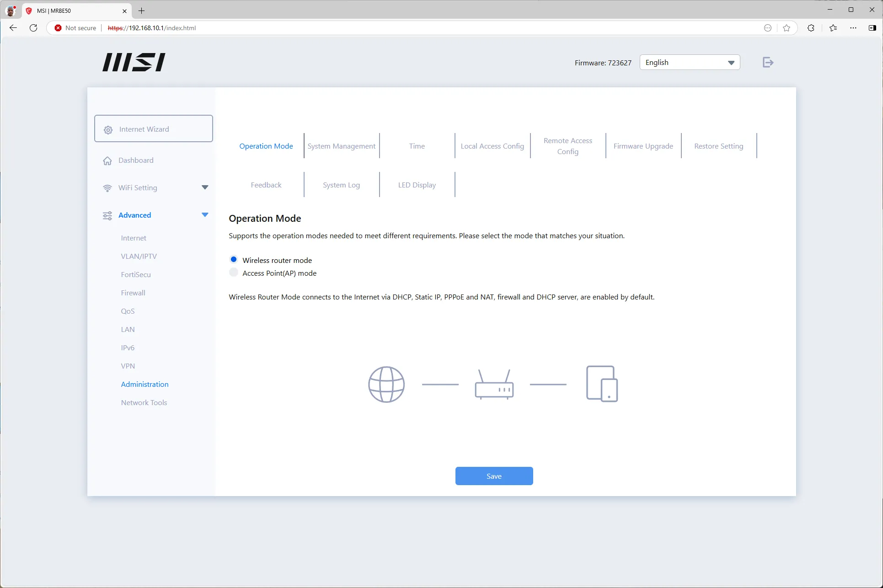Click the browser address bar URL
Screen dimensions: 883x588
(151, 28)
